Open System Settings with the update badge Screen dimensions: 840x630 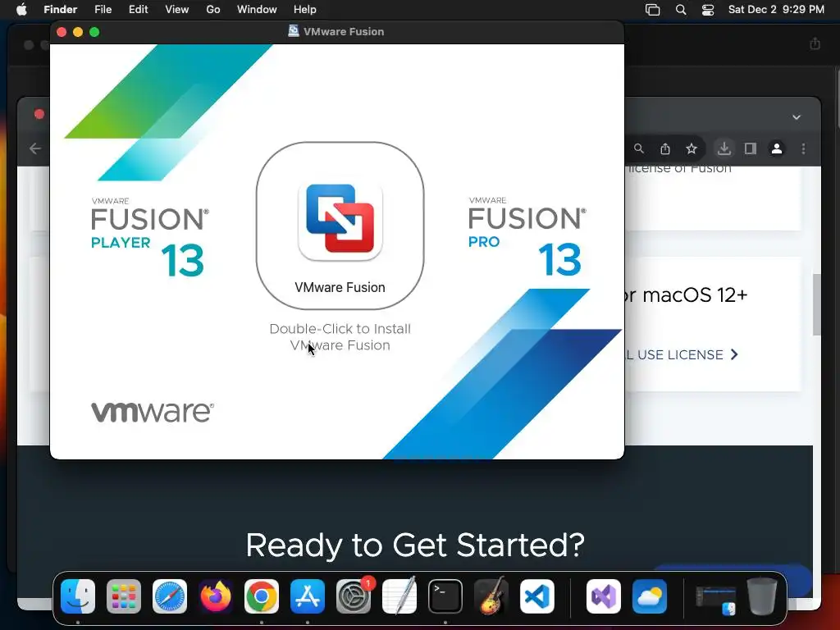coord(354,596)
